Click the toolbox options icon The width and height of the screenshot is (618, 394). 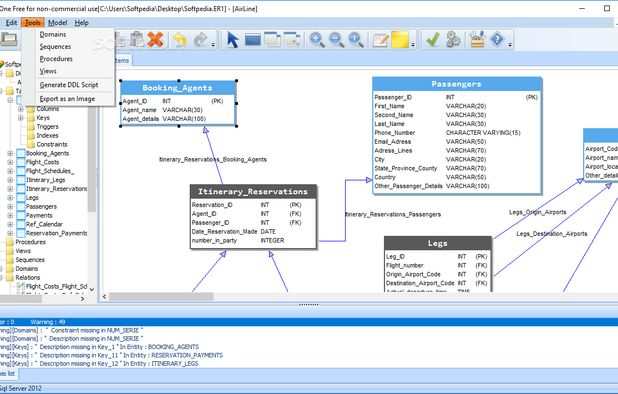pyautogui.click(x=477, y=40)
